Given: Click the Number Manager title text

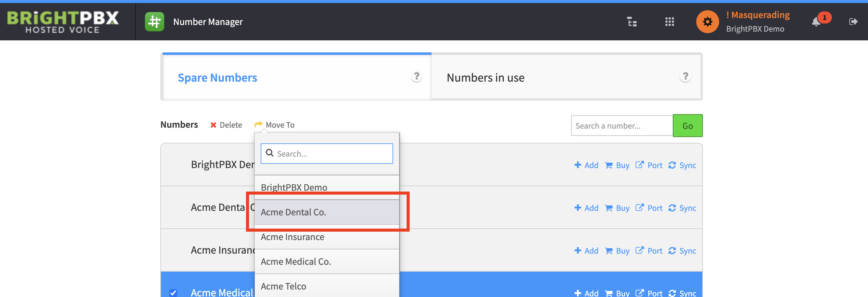Looking at the screenshot, I should (x=208, y=22).
